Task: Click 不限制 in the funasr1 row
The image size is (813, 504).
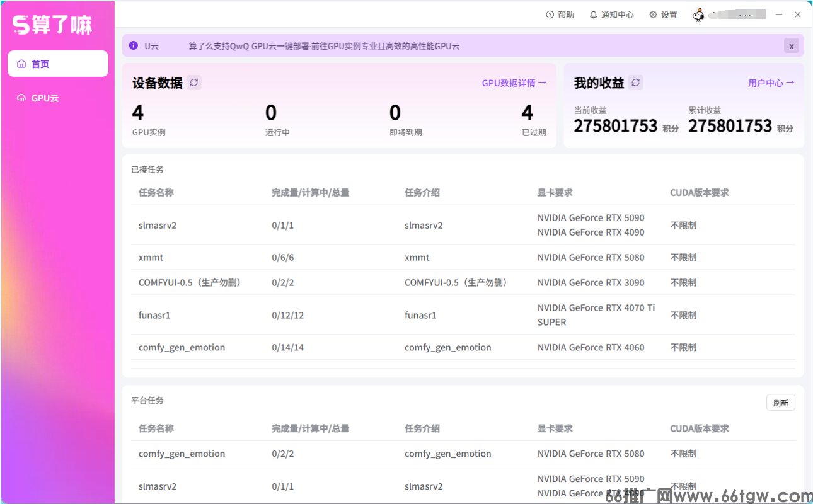Action: point(683,315)
